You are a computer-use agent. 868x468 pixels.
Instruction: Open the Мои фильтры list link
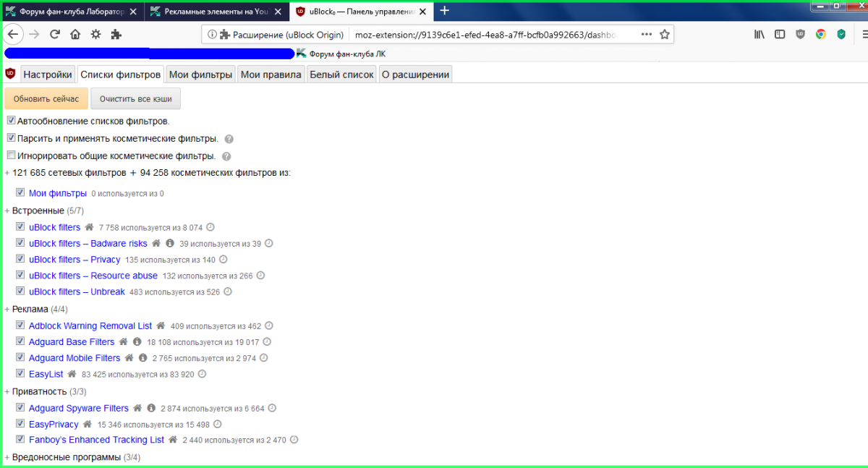[58, 193]
